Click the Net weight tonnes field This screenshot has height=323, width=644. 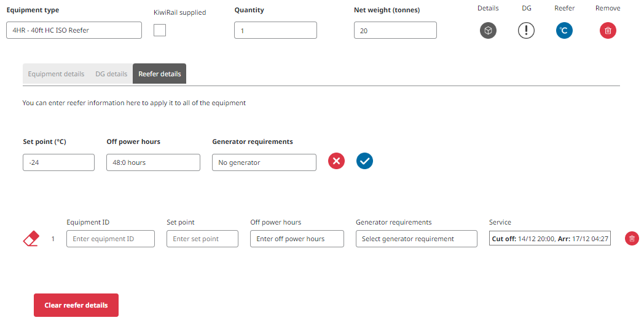[395, 30]
